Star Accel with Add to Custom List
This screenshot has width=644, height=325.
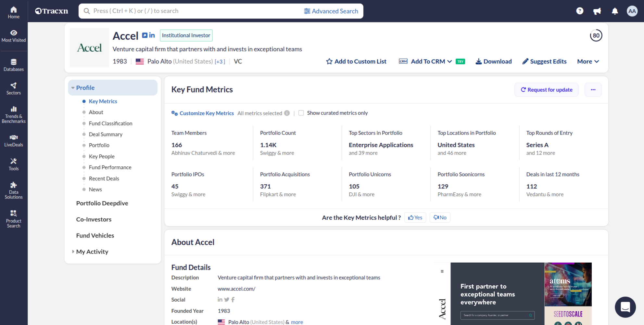coord(356,61)
